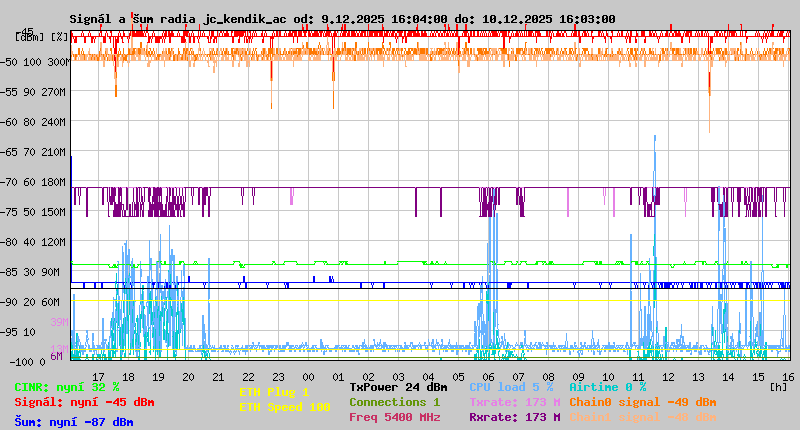Image resolution: width=800 pixels, height=430 pixels.
Task: Click the '-85' dBm y-axis label
Action: pos(8,272)
